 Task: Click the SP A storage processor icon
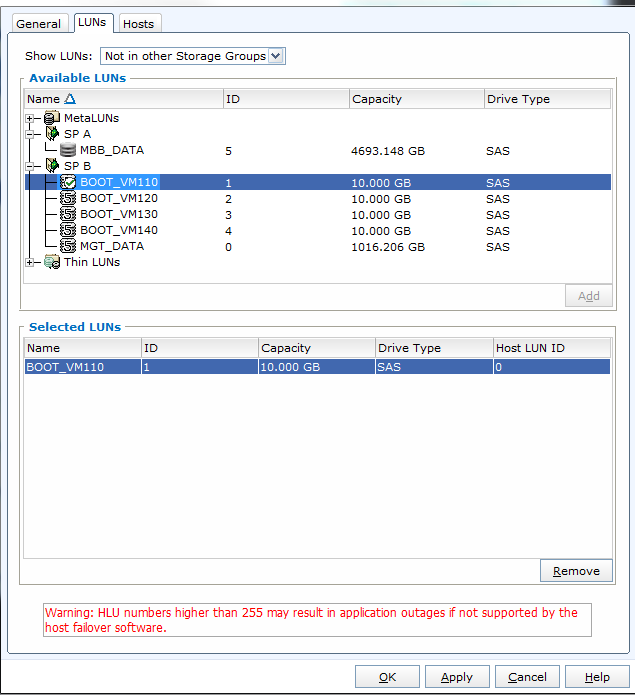pos(52,133)
